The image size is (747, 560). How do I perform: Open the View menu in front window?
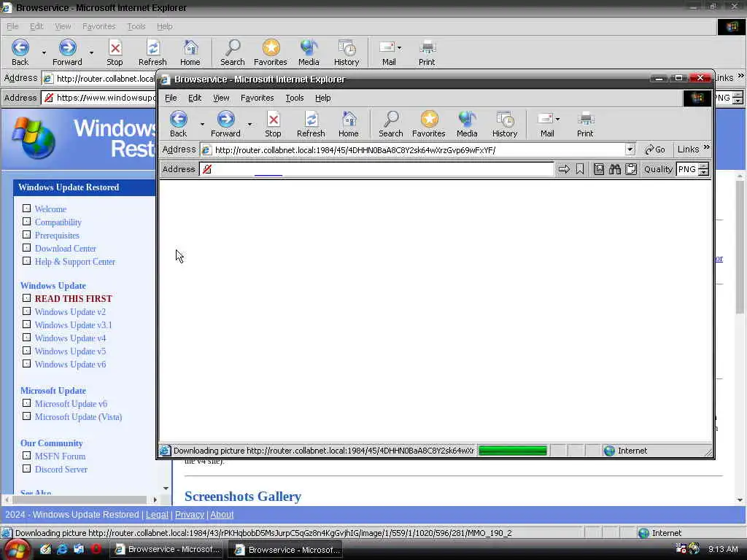(221, 98)
